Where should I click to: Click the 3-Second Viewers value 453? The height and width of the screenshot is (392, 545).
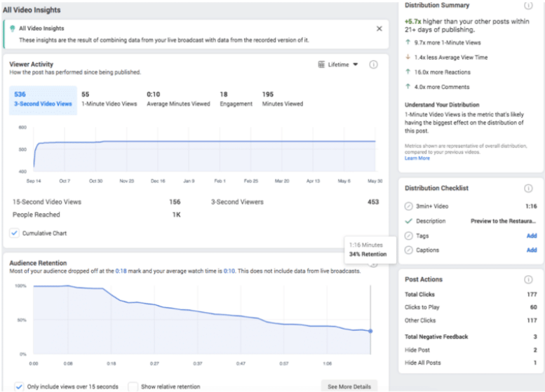tap(373, 202)
